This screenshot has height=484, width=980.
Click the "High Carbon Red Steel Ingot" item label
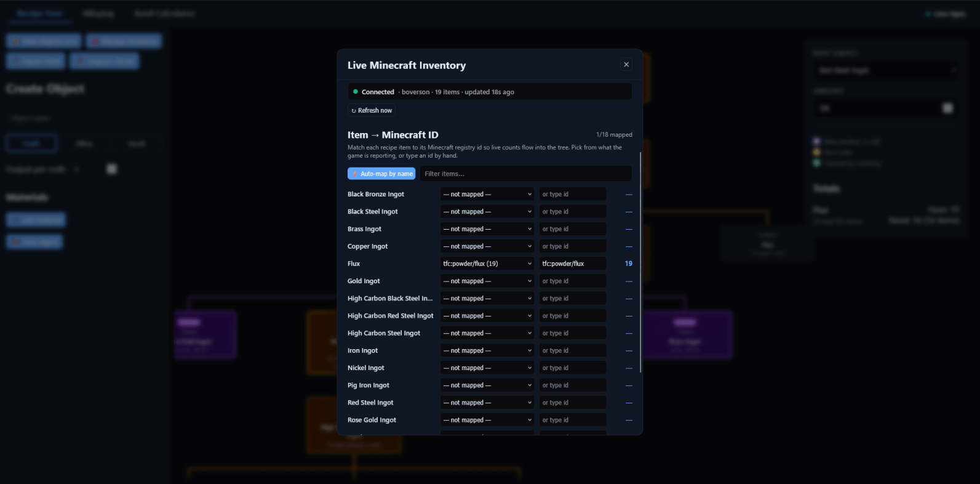pyautogui.click(x=391, y=316)
